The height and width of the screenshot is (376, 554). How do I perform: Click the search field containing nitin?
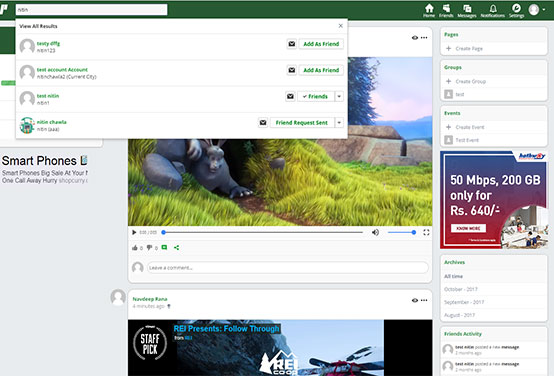[92, 10]
